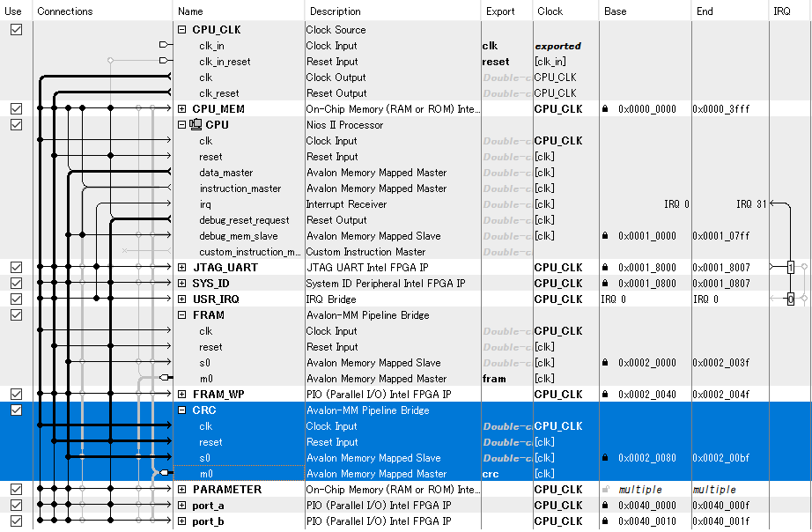The height and width of the screenshot is (532, 812).
Task: Click the unconnected custom_instruction_m node
Action: point(124,251)
